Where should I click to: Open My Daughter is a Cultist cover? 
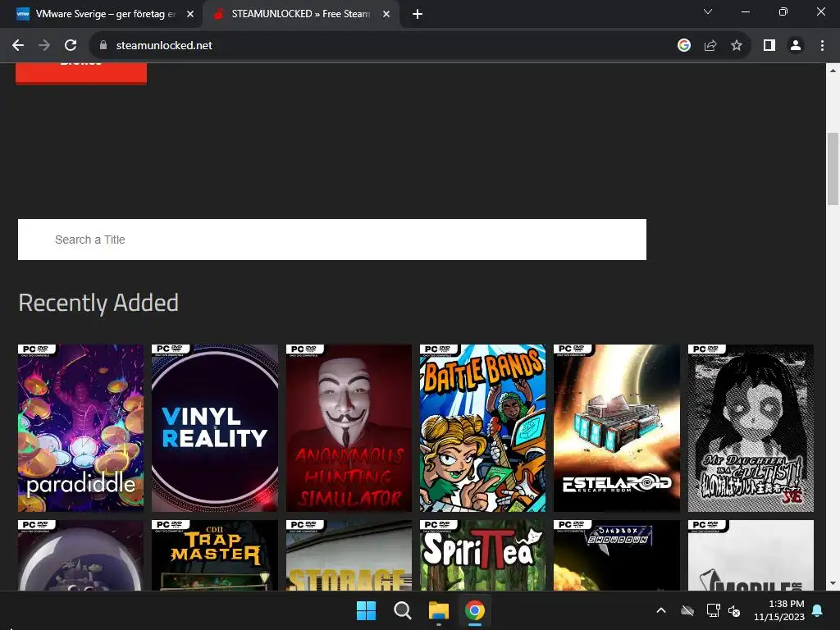pos(751,428)
